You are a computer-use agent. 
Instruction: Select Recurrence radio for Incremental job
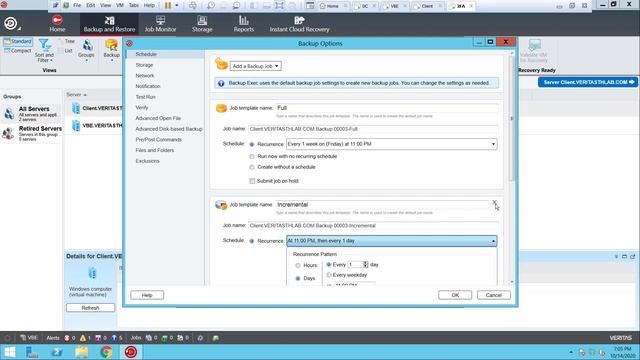(252, 241)
